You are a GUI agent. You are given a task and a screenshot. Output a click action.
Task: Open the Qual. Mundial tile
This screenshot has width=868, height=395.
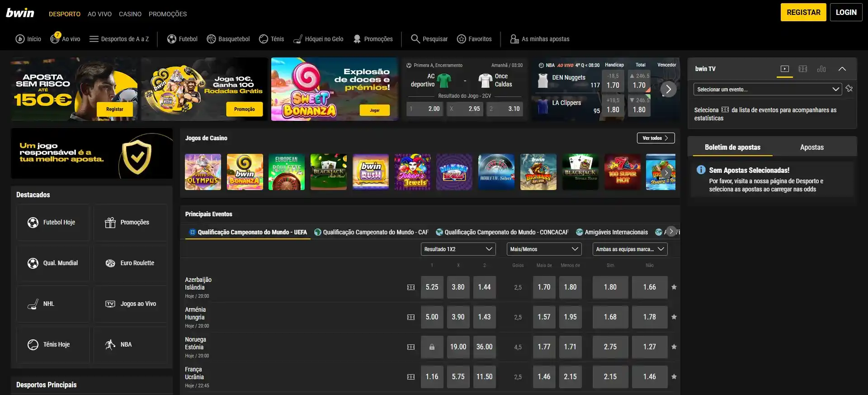point(53,263)
